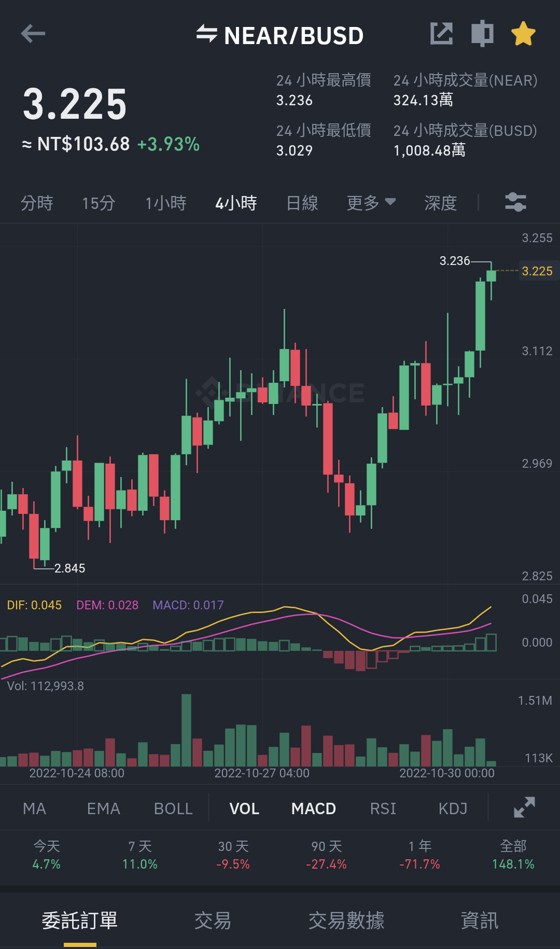Open the 交易 tab

(213, 920)
